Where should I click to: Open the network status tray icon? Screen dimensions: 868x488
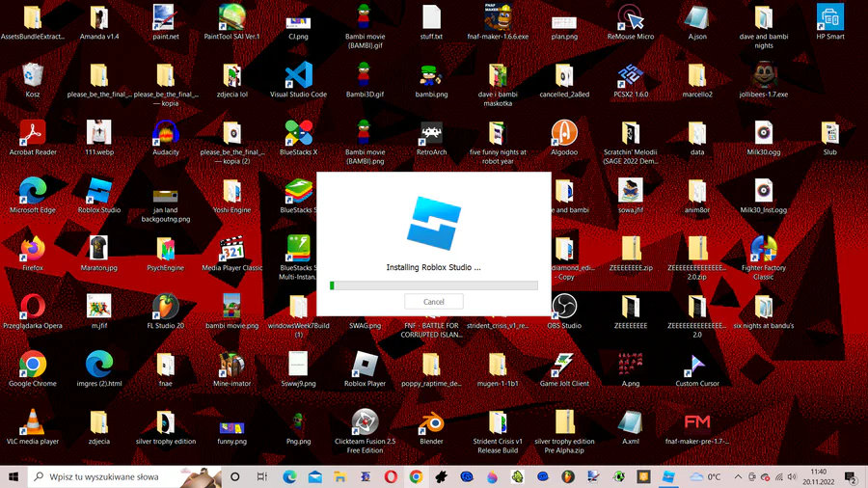coord(779,476)
